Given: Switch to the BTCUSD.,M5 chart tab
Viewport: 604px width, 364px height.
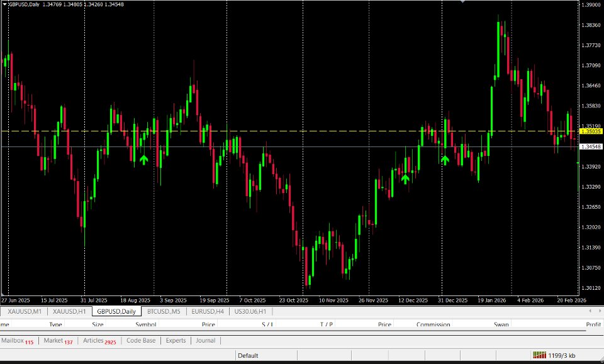Looking at the screenshot, I should pos(164,311).
